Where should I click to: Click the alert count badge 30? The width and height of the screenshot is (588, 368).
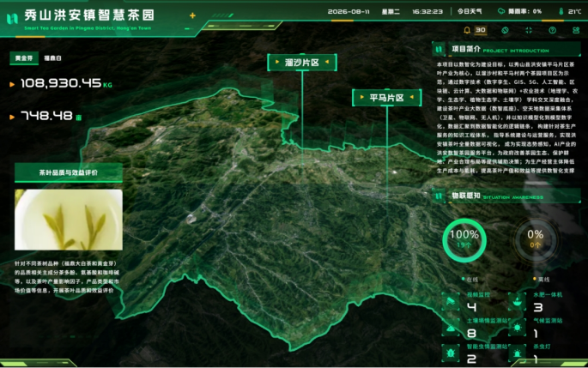481,30
